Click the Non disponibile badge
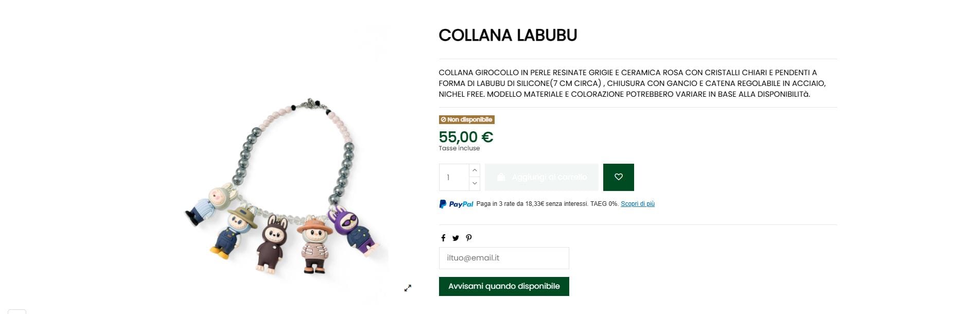980x314 pixels. tap(466, 119)
